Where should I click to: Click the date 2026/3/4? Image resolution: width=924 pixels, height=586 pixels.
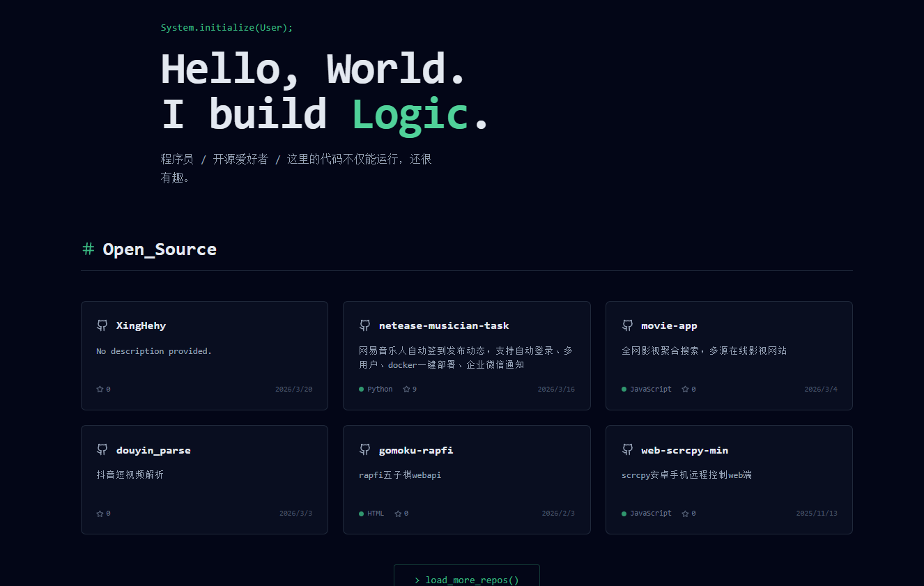click(x=821, y=390)
